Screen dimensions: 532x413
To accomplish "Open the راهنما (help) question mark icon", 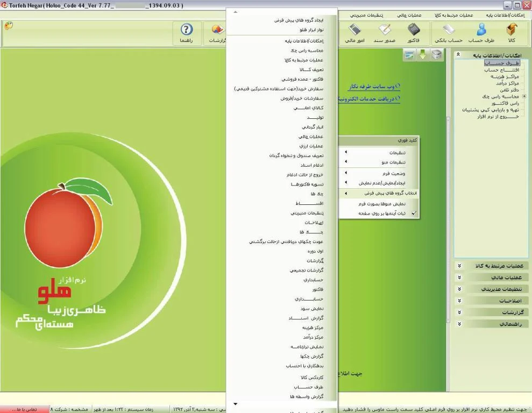I will pyautogui.click(x=186, y=33).
